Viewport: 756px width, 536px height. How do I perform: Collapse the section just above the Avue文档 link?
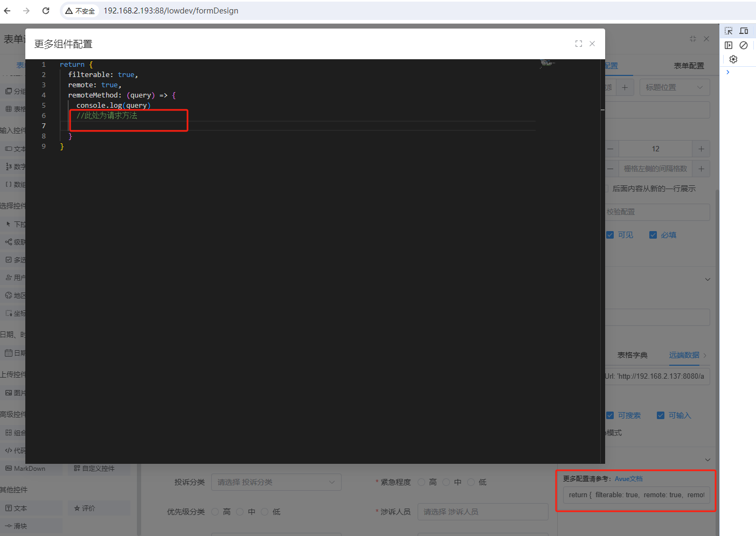[708, 460]
